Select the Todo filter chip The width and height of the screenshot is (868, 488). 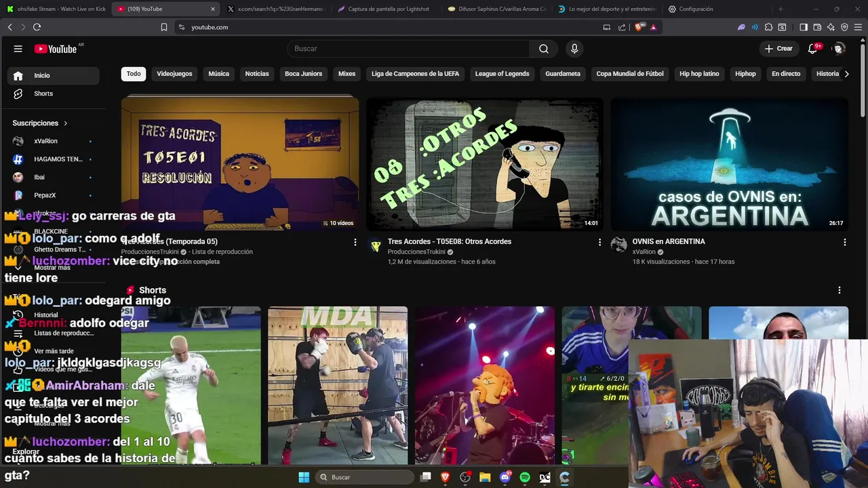tap(134, 74)
